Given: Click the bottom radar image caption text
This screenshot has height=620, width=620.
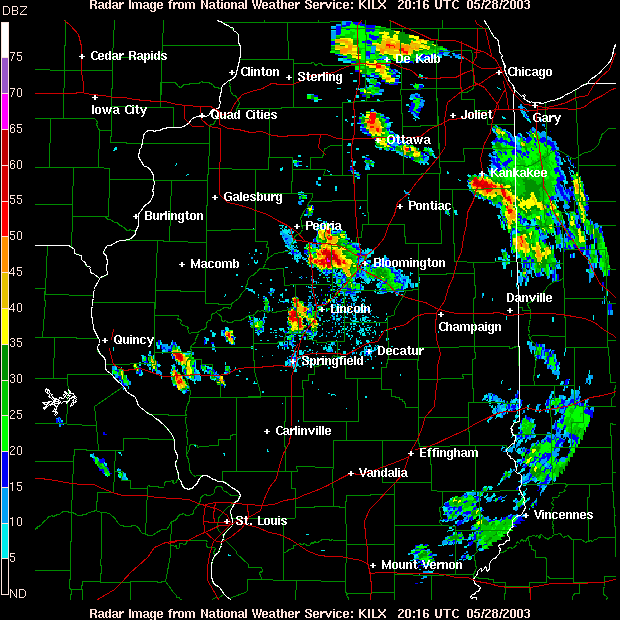Looking at the screenshot, I should tap(310, 614).
